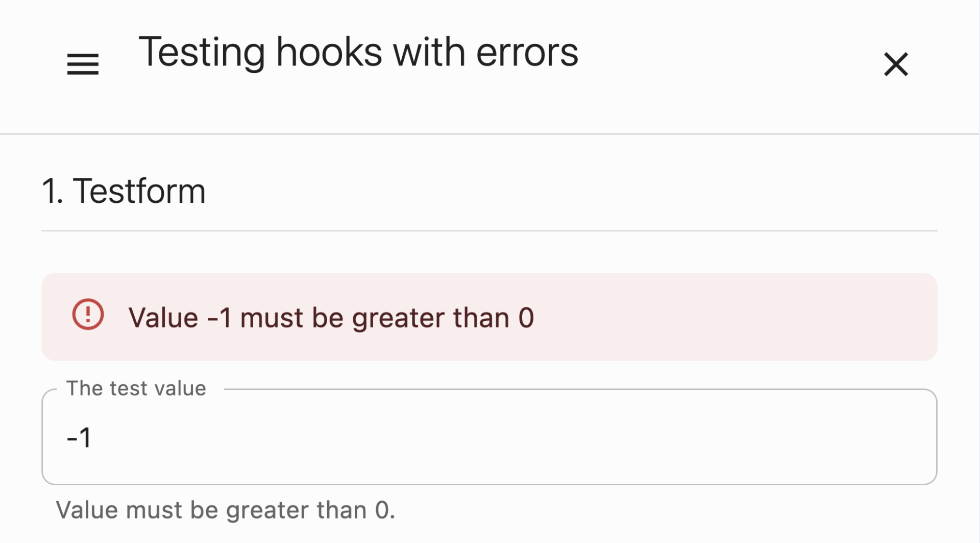Click the "-1" value inside the text field
This screenshot has height=543, width=980.
point(79,438)
